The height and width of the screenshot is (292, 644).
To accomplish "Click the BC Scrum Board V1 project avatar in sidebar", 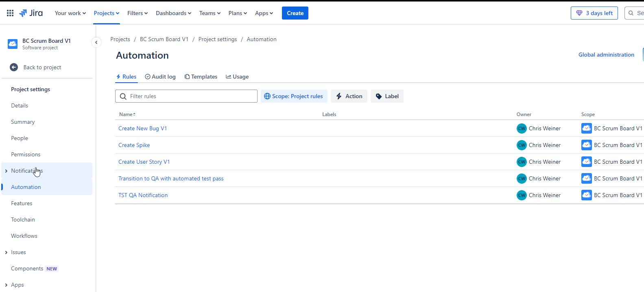I will click(13, 44).
